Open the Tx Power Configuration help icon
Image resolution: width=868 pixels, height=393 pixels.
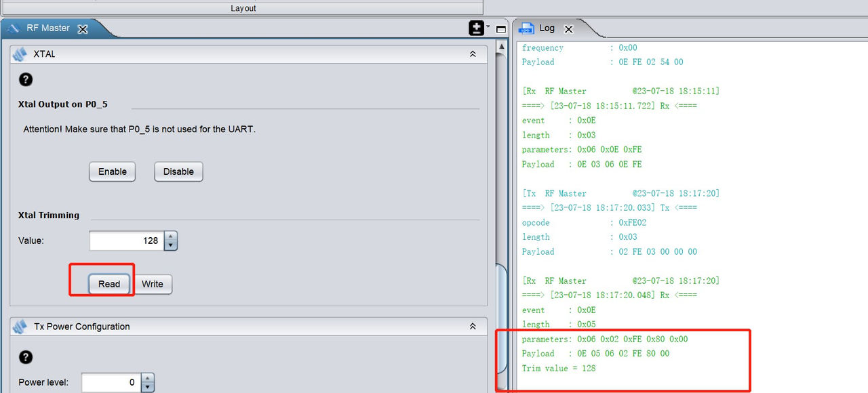pos(25,357)
